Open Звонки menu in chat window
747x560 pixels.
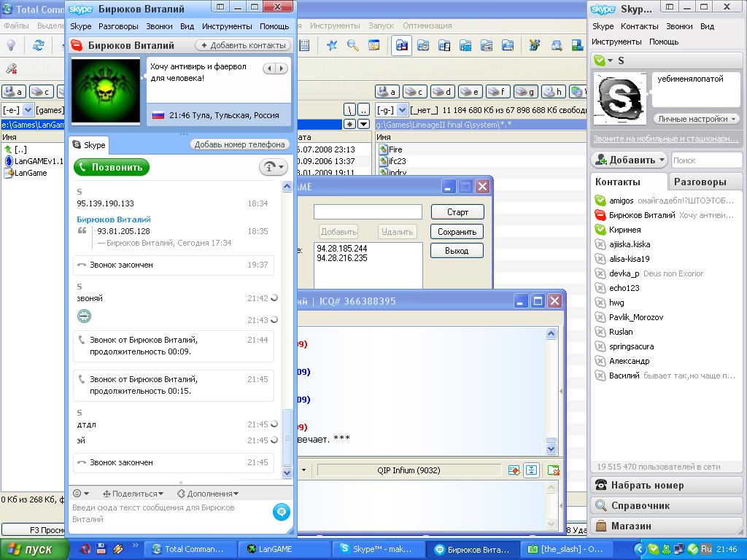tap(159, 26)
